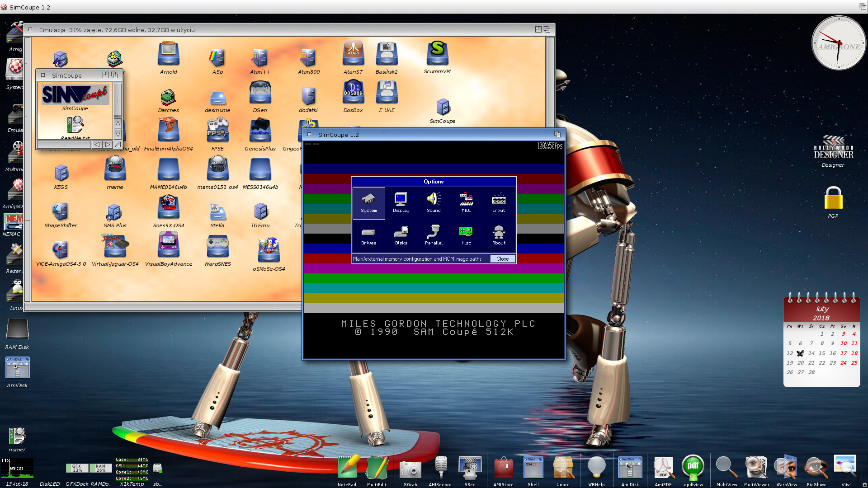This screenshot has height=488, width=868.
Task: Open the Atari++ drawer
Action: 260,61
